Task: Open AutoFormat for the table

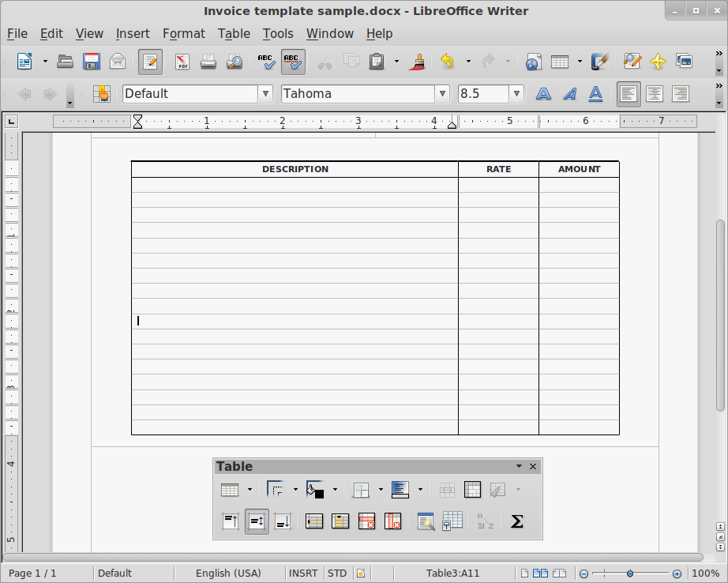Action: coord(426,521)
